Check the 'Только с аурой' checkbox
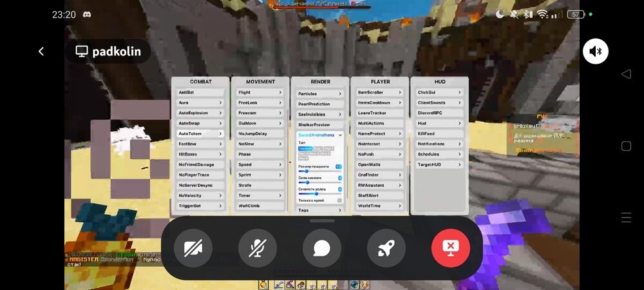The width and height of the screenshot is (644, 290). pos(339,200)
